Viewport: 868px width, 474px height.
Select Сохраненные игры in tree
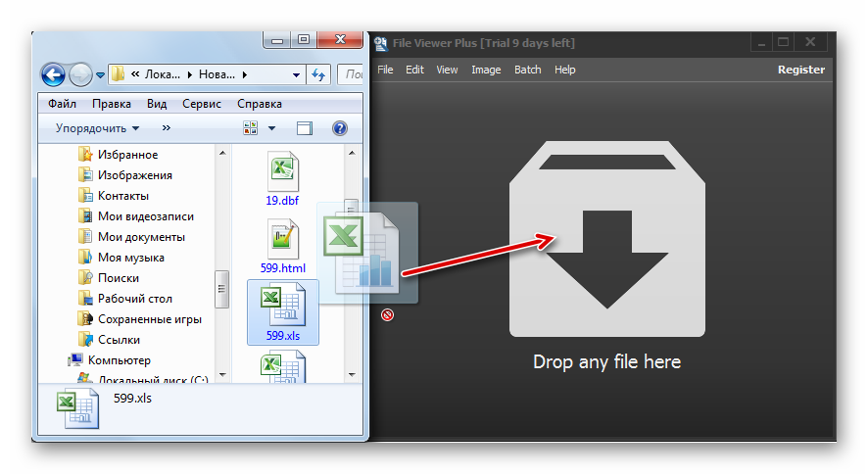[x=150, y=319]
